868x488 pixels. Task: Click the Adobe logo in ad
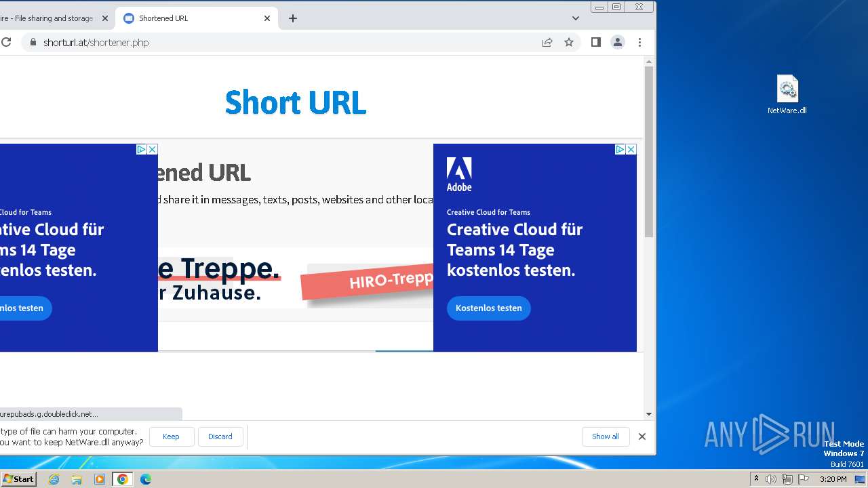pyautogui.click(x=459, y=175)
